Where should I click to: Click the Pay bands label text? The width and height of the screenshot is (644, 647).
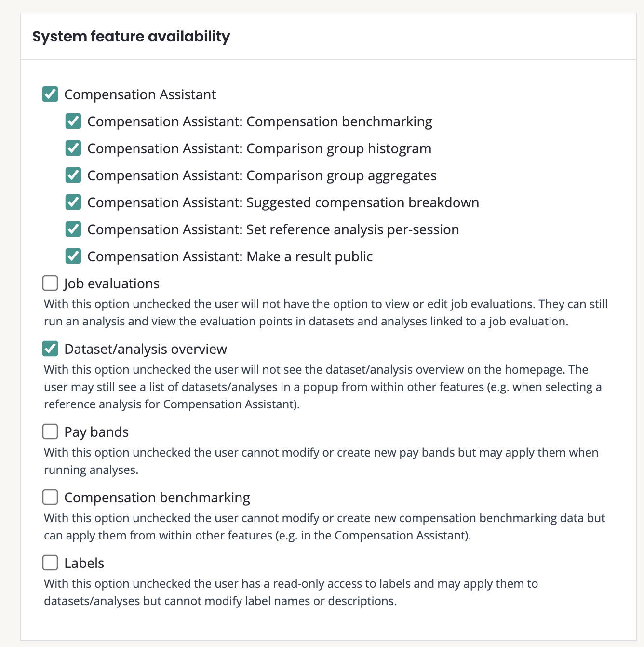[96, 432]
